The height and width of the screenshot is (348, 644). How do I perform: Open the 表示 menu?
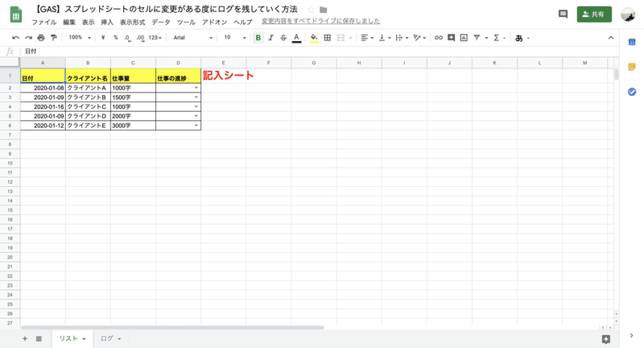[88, 23]
